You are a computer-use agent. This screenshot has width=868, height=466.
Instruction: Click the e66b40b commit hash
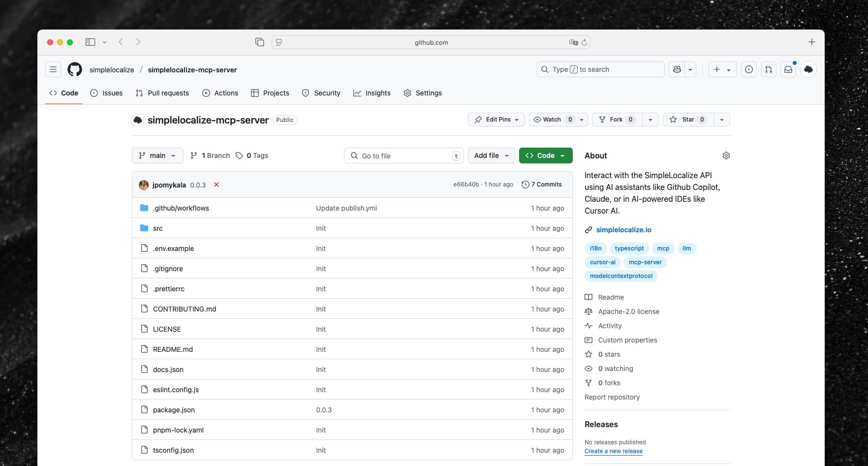click(466, 185)
